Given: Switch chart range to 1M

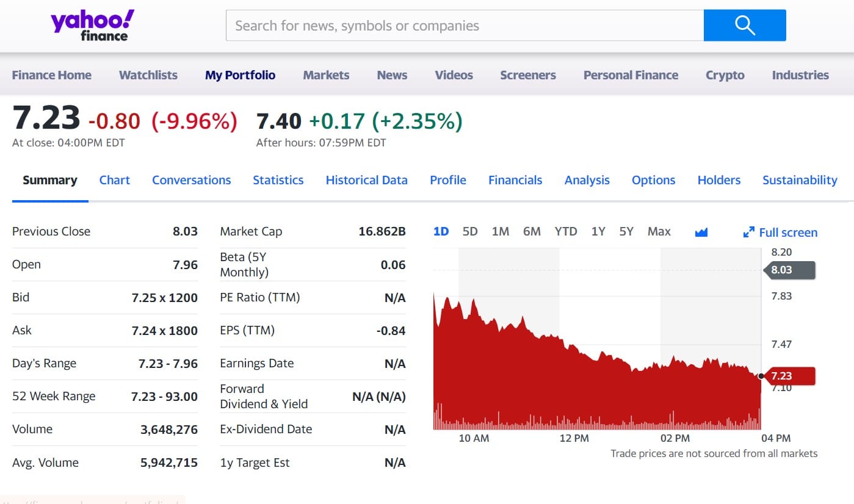Looking at the screenshot, I should (500, 232).
